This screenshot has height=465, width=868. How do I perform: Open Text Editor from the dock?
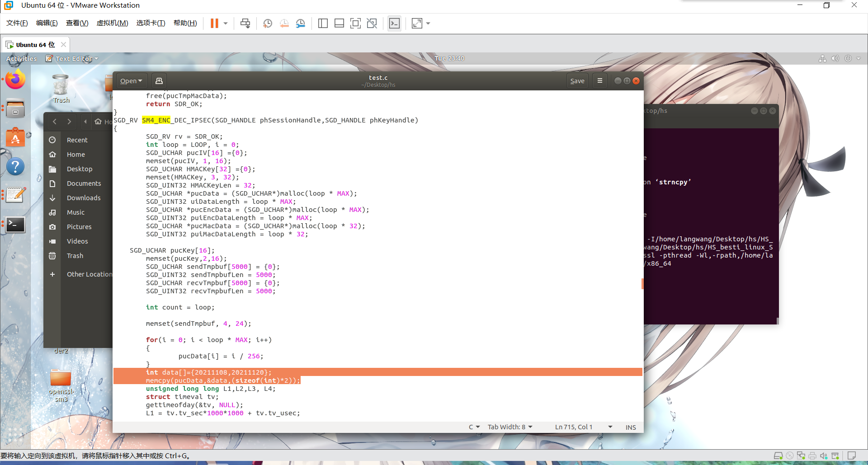click(15, 195)
